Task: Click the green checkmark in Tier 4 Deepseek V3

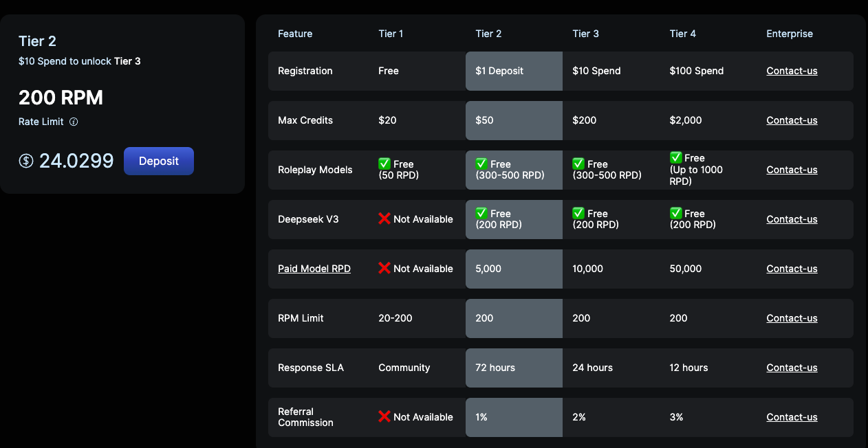Action: pos(676,213)
